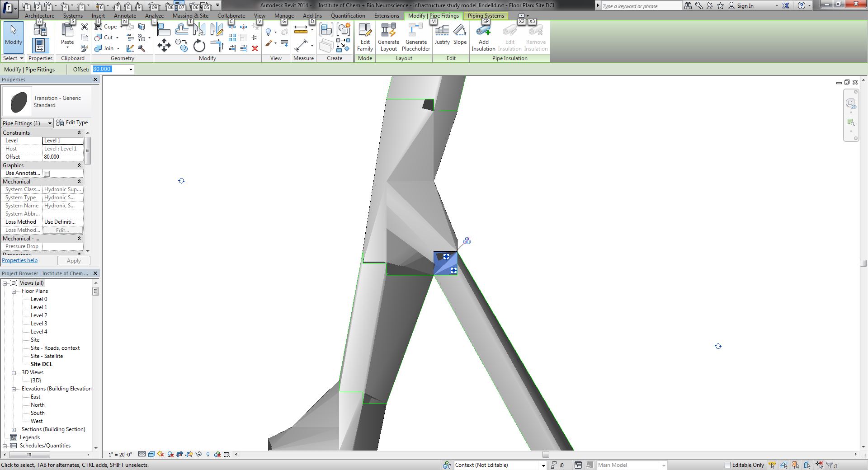868x470 pixels.
Task: Select the Add Insulation tool
Action: 483,37
